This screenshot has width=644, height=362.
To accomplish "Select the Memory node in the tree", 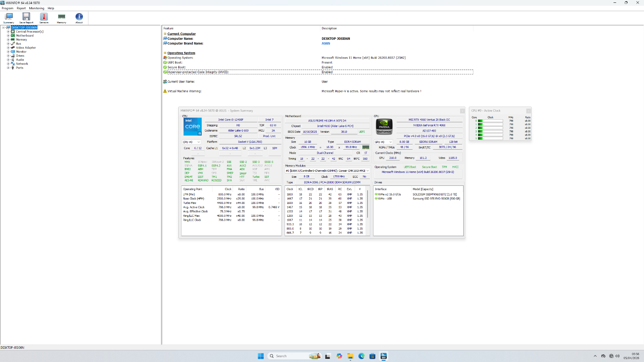I will pyautogui.click(x=21, y=39).
